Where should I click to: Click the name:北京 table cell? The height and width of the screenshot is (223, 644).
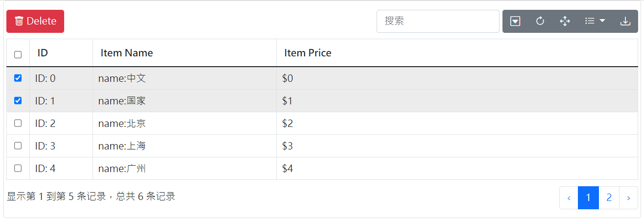click(122, 124)
